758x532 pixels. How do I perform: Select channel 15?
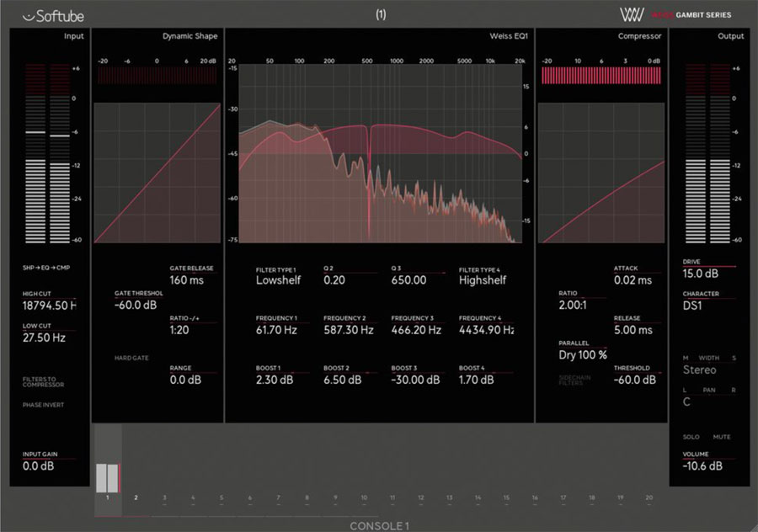[x=506, y=497]
